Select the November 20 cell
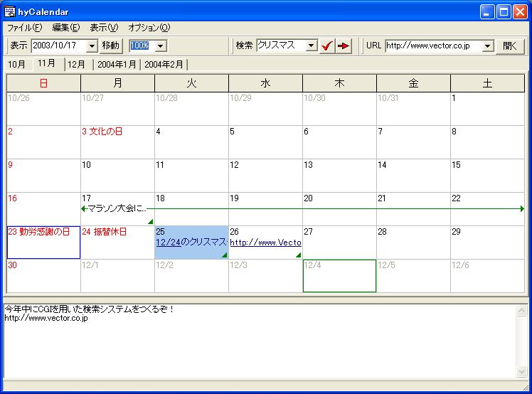This screenshot has width=532, height=394. tap(339, 209)
